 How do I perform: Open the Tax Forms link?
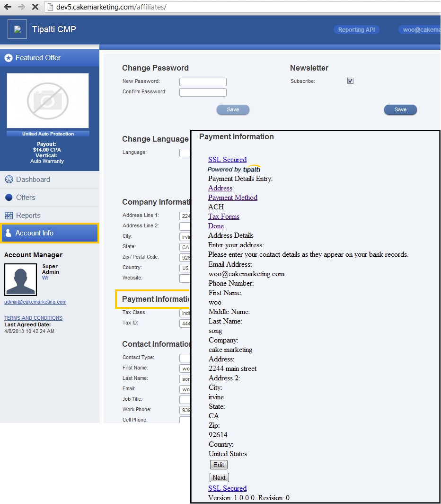223,216
